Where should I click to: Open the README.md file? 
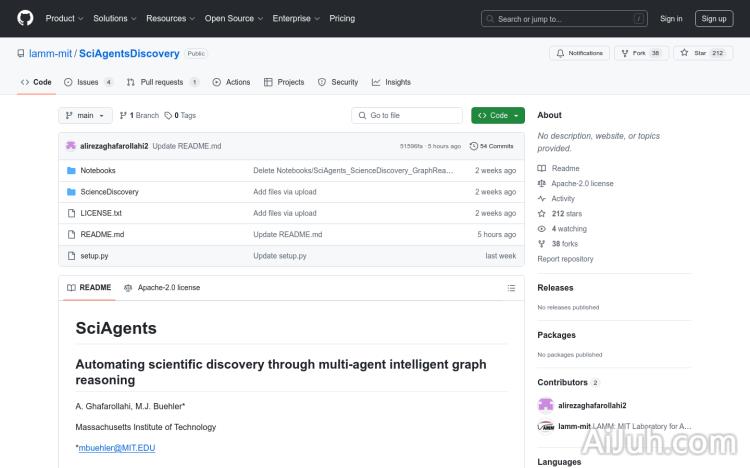click(x=102, y=234)
